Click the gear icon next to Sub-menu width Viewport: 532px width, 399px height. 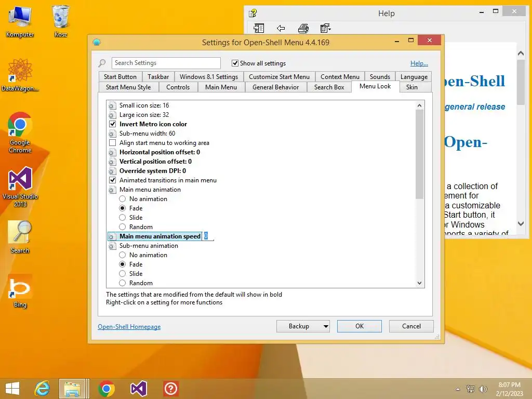click(112, 134)
